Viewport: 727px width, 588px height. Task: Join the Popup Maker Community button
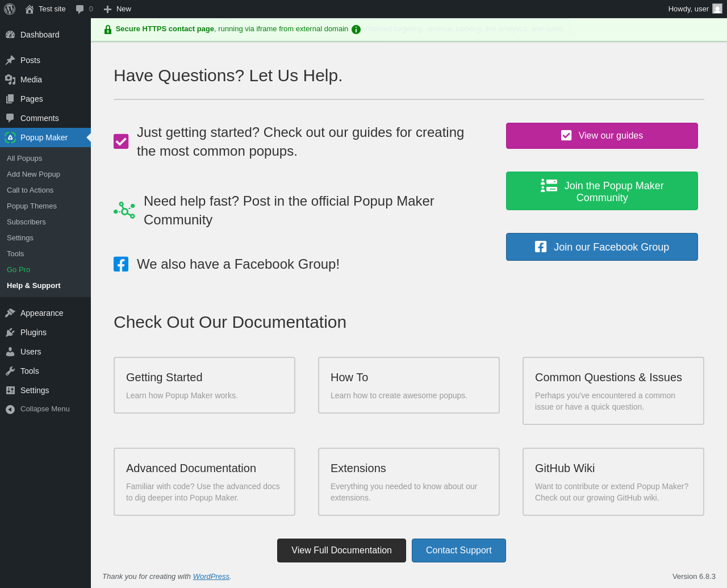(602, 191)
